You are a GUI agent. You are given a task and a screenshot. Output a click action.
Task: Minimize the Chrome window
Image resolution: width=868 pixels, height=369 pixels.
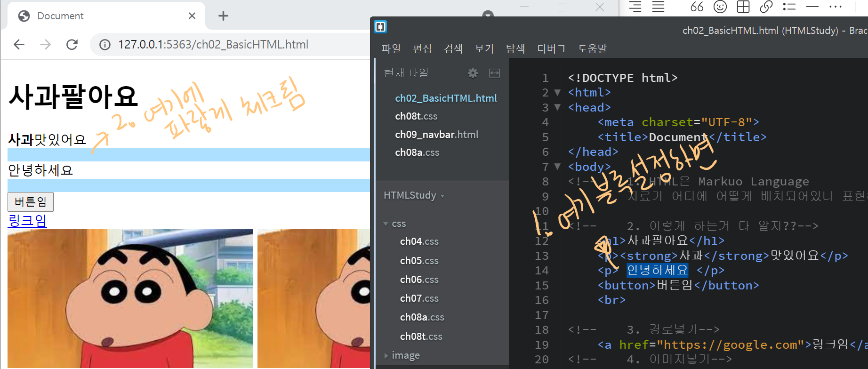[524, 7]
